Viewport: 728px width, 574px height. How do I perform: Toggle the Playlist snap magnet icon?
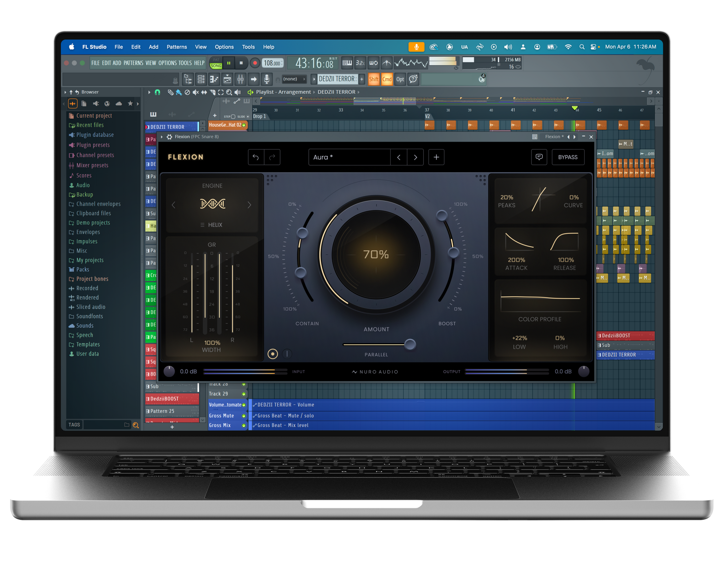[x=158, y=92]
